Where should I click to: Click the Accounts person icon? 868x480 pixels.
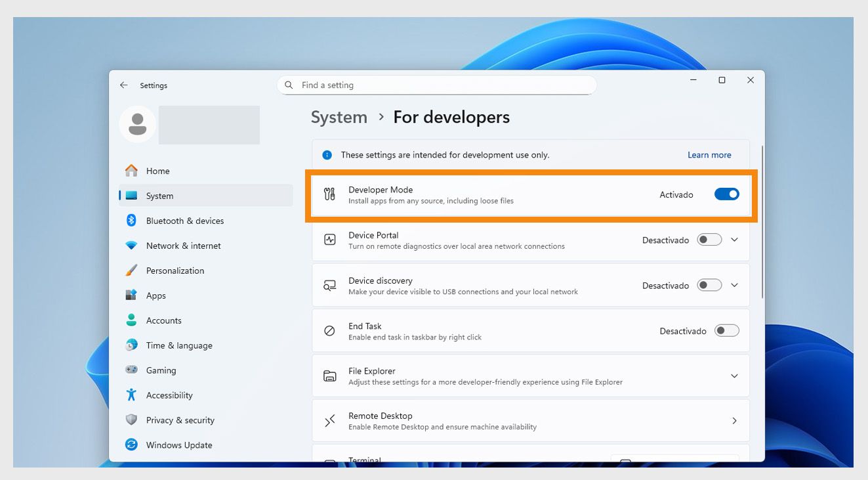tap(131, 320)
